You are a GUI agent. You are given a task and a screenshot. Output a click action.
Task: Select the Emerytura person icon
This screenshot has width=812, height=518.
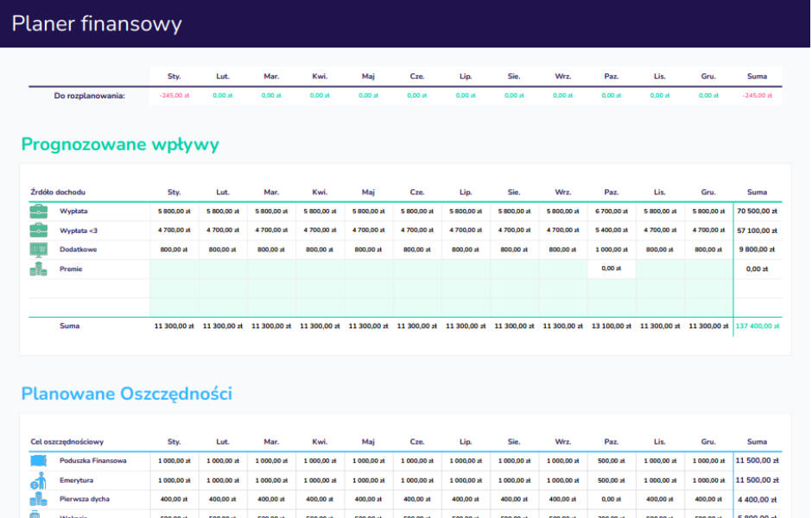coord(39,480)
